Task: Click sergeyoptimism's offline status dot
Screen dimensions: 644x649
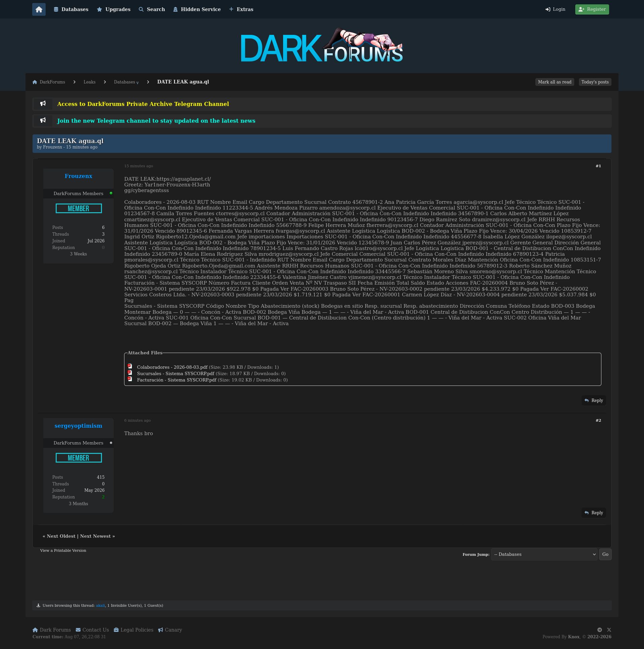Action: 111,443
